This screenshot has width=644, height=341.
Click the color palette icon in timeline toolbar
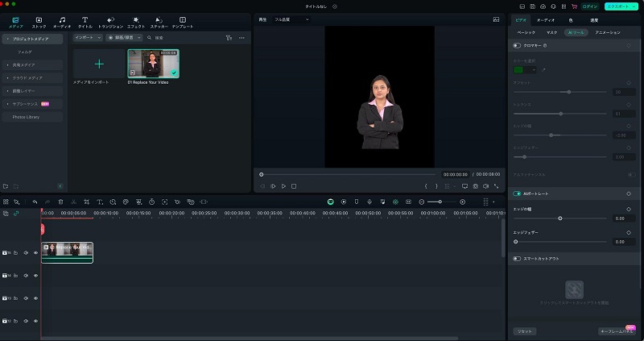coord(126,202)
